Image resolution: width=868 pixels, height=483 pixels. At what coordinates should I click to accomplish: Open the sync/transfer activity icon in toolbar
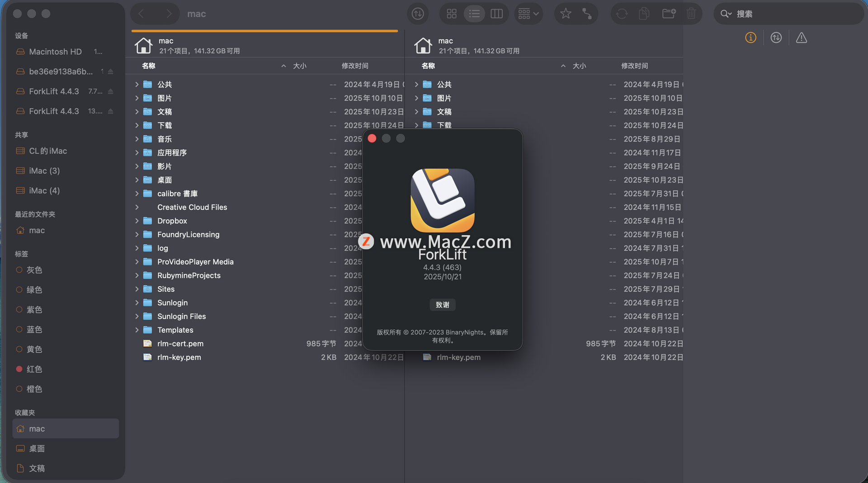coord(417,14)
